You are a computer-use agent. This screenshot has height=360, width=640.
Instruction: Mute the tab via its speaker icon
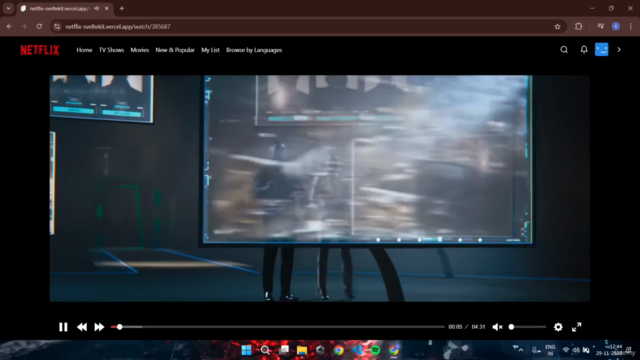click(97, 9)
